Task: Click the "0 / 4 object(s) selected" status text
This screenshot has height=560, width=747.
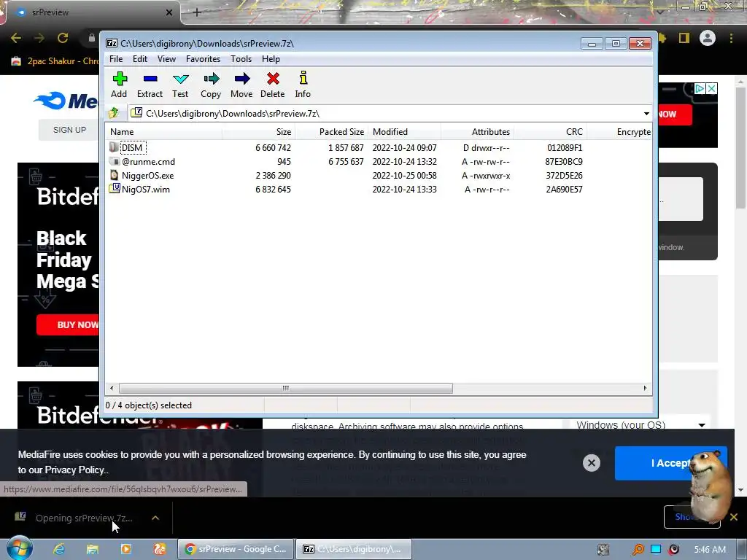Action: coord(149,405)
